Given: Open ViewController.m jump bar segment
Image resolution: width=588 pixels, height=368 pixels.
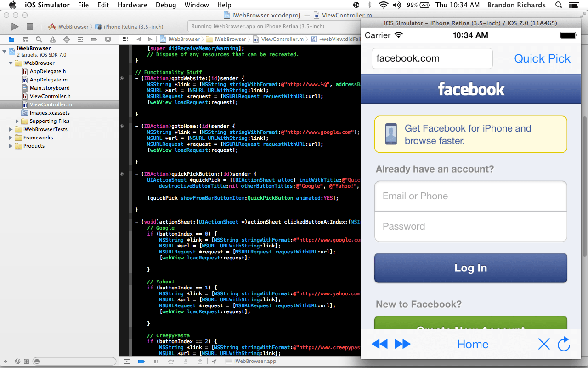Looking at the screenshot, I should pos(278,40).
